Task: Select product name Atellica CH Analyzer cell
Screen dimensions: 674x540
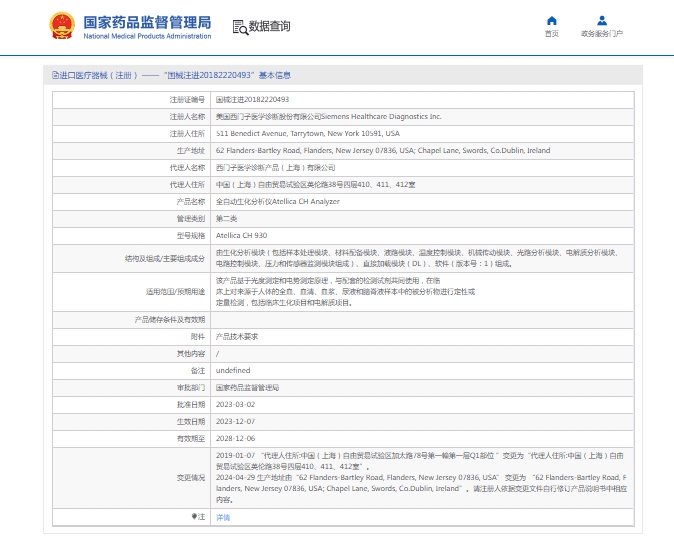Action: click(x=422, y=202)
